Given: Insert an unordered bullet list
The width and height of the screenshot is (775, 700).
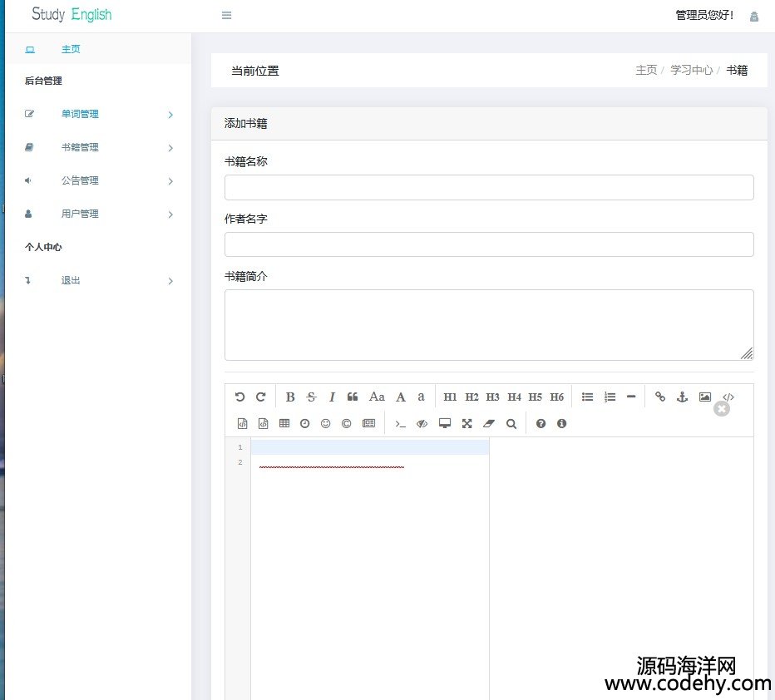Looking at the screenshot, I should 587,397.
